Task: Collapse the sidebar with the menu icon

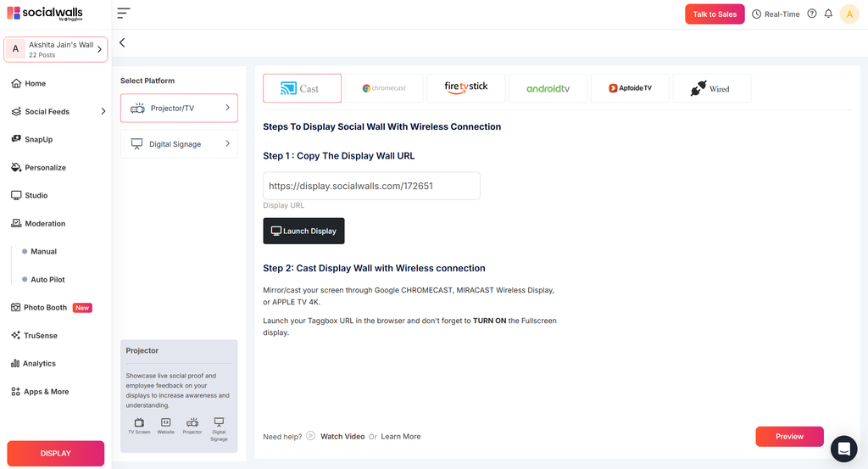Action: click(x=124, y=14)
